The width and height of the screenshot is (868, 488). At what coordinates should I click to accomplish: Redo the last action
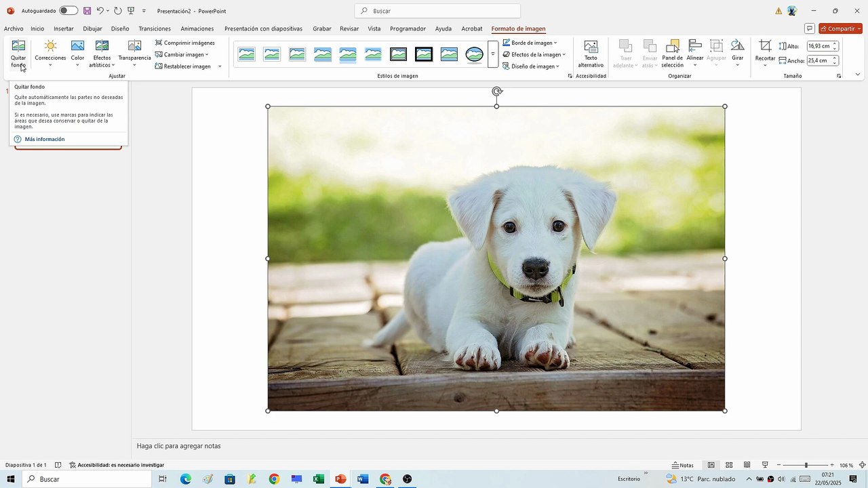click(x=117, y=11)
